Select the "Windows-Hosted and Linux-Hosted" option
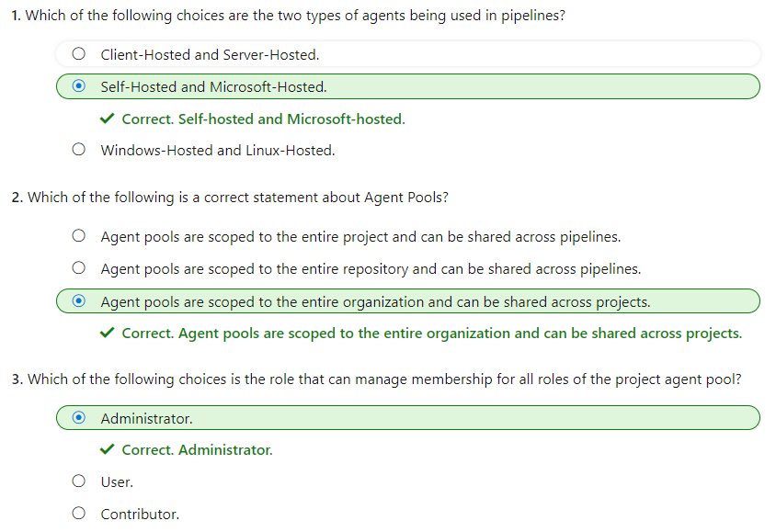This screenshot has height=532, width=776. click(x=78, y=149)
